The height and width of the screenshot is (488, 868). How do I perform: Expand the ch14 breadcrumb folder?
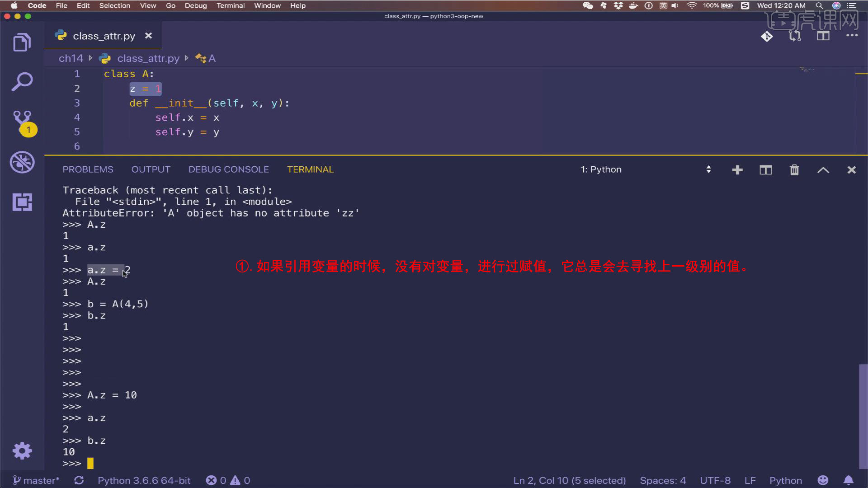[x=71, y=58]
